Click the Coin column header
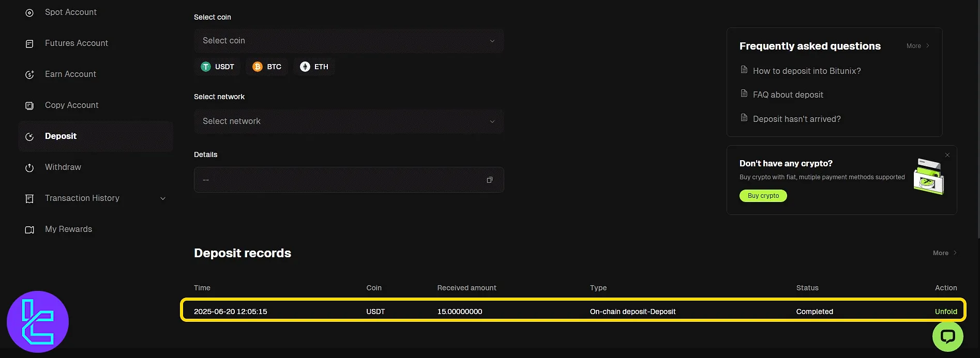 (374, 288)
